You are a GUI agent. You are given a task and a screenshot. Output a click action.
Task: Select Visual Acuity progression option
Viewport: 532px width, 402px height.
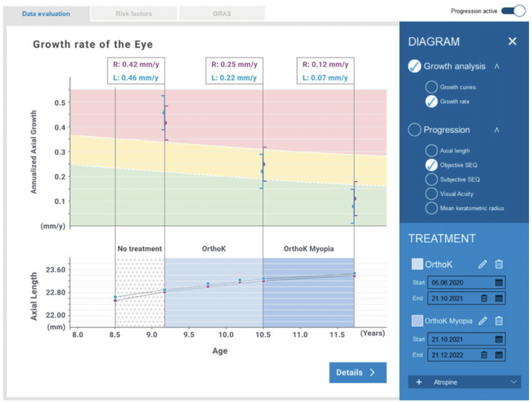pos(431,194)
